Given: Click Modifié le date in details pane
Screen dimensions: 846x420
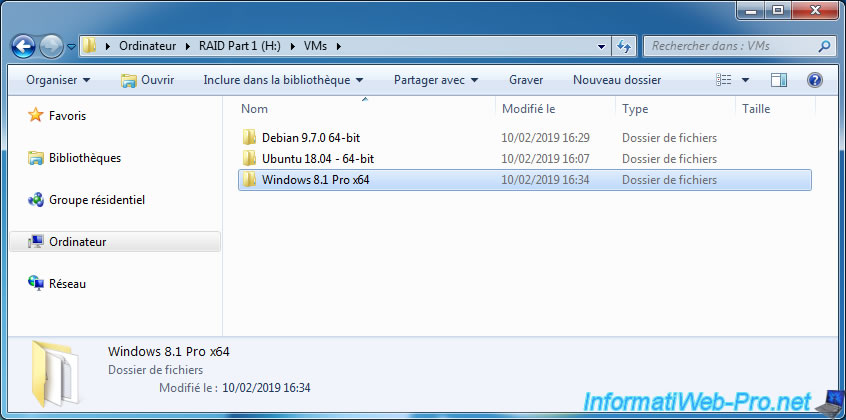Looking at the screenshot, I should coord(266,388).
